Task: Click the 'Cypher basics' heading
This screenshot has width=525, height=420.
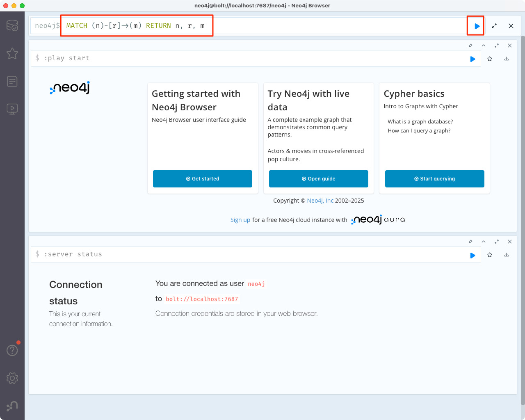Action: 414,94
